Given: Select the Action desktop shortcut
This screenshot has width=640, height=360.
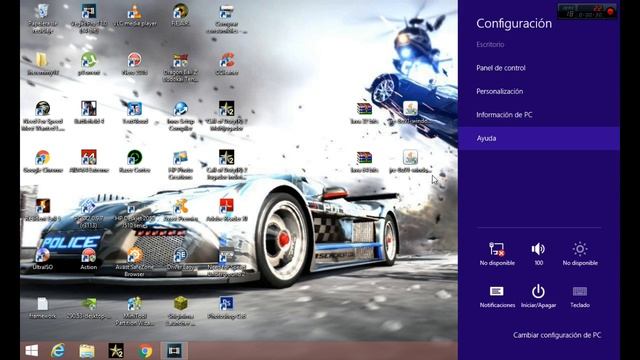Looking at the screenshot, I should pos(89,259).
